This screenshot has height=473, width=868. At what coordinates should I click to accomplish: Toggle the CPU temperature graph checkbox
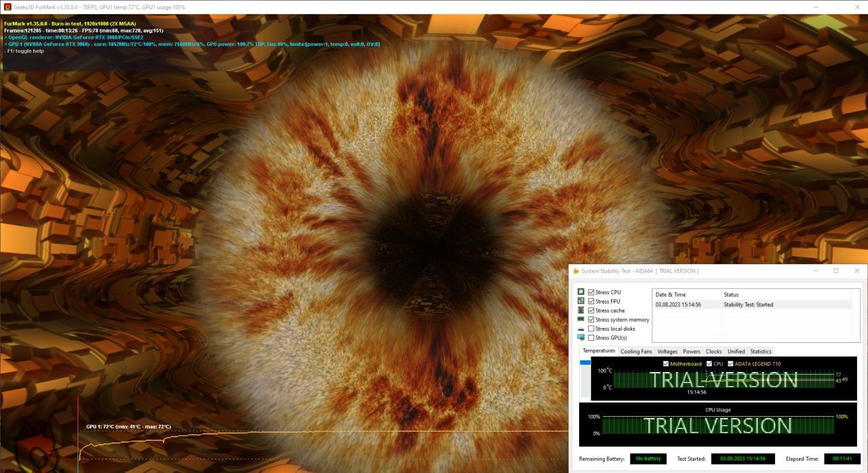tap(709, 364)
